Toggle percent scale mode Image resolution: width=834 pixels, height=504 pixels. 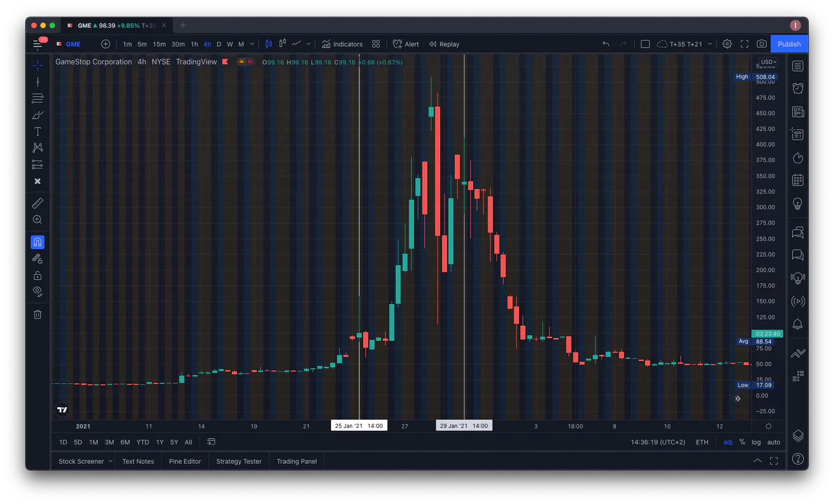pyautogui.click(x=742, y=442)
